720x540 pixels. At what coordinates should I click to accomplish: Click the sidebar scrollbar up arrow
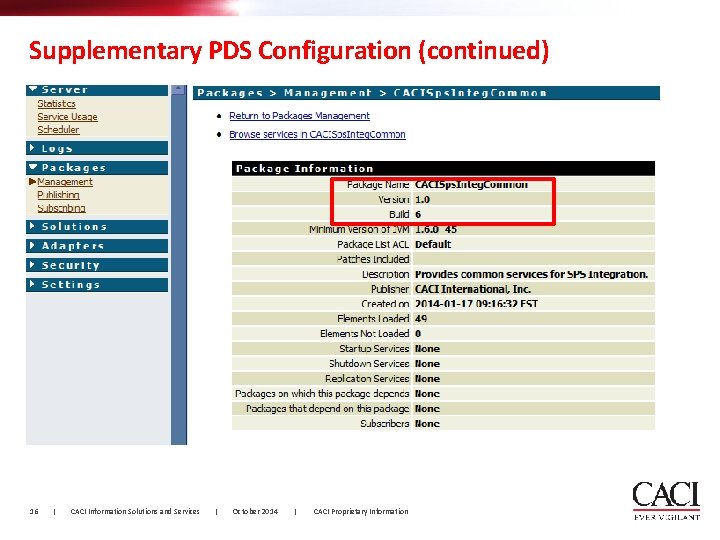[179, 90]
